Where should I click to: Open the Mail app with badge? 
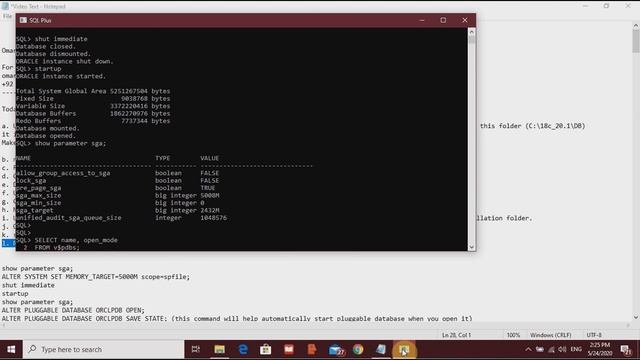coord(336,349)
